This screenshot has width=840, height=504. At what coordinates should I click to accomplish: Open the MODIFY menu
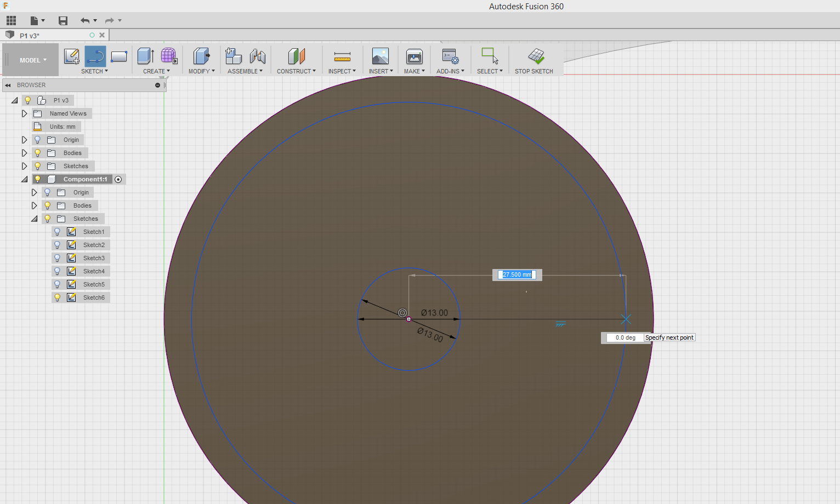(201, 71)
